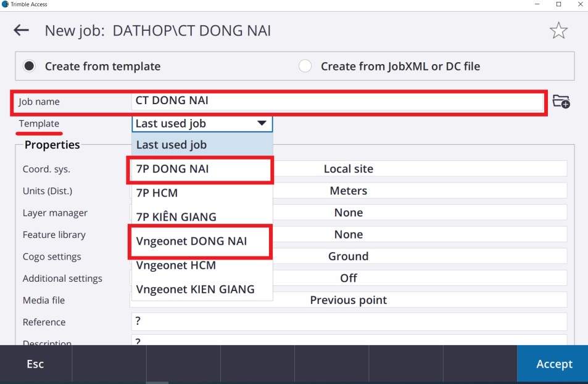Close the Trimble Access window
Screen dimensions: 588x384
580,4
